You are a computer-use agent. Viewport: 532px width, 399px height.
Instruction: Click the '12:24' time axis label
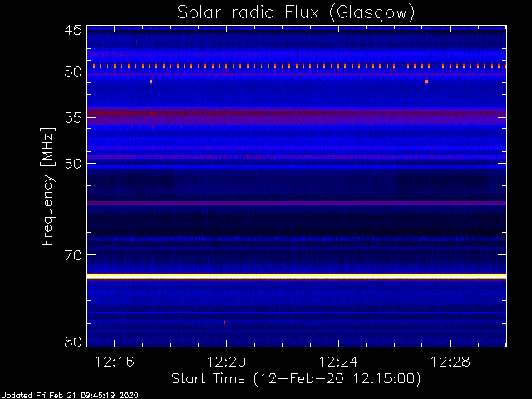click(338, 362)
